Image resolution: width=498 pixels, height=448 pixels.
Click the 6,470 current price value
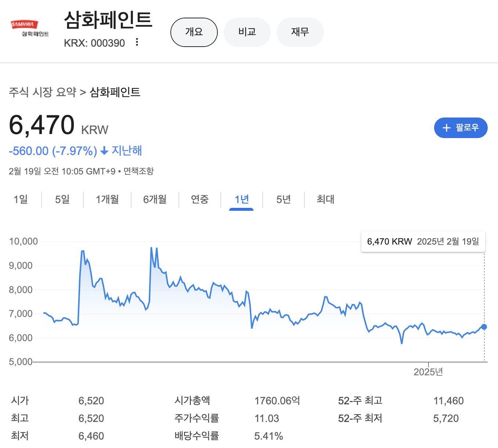(42, 125)
